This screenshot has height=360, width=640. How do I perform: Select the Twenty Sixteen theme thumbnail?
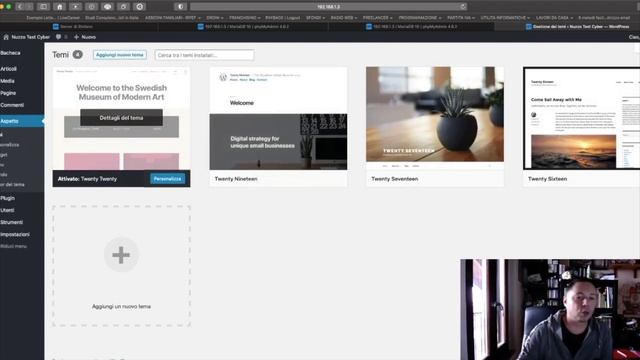582,118
